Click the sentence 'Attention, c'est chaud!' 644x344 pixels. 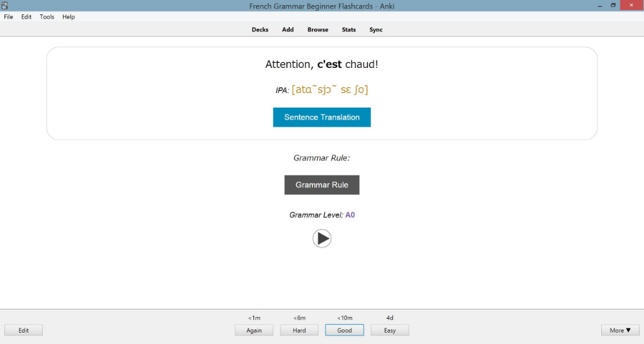(x=321, y=64)
